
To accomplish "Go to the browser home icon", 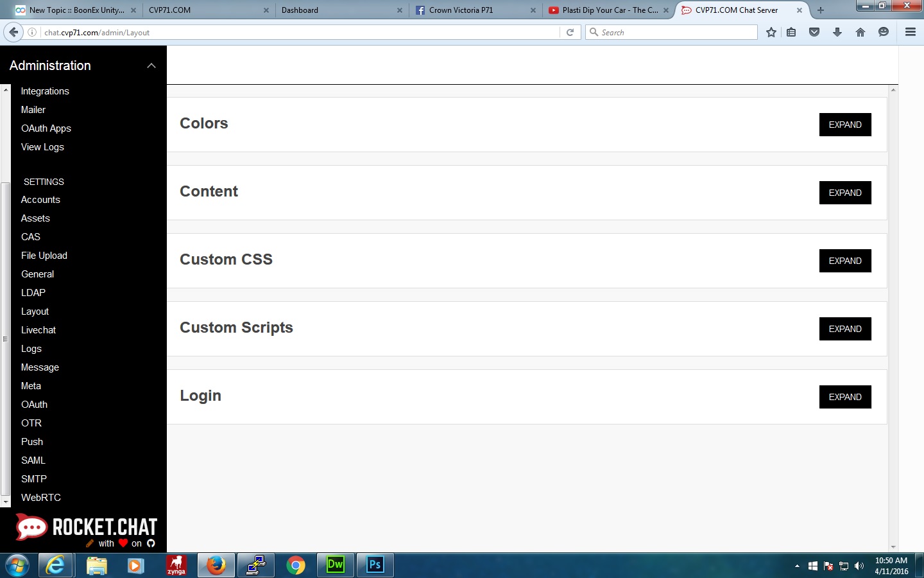I will click(x=860, y=32).
